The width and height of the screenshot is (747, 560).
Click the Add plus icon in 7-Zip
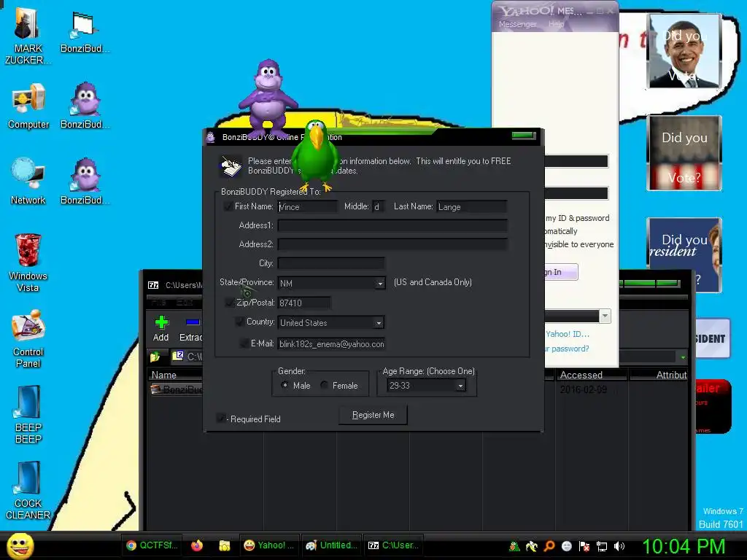[x=161, y=322]
